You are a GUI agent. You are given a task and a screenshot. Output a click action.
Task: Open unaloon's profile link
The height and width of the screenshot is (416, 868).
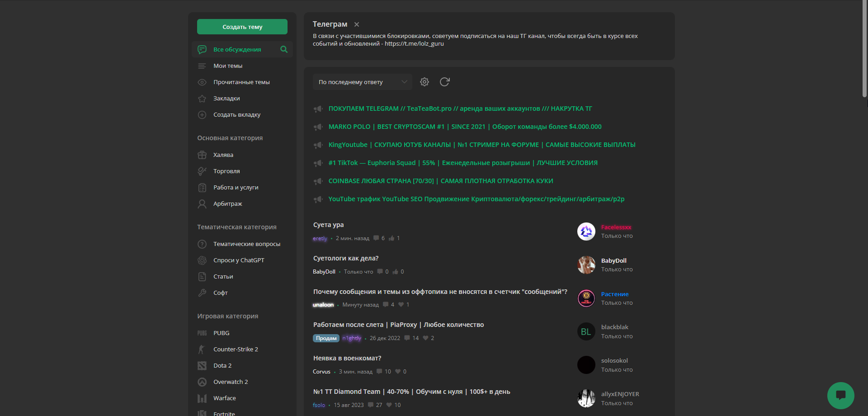[x=323, y=305]
